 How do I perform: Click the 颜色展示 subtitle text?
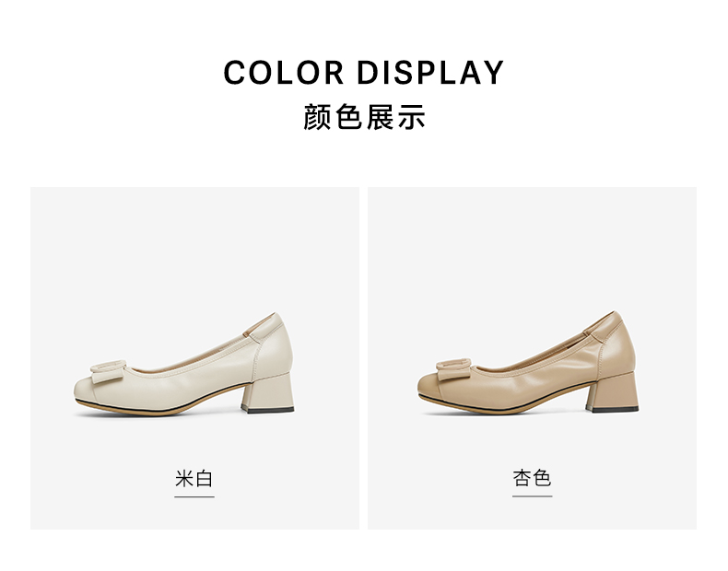coord(364,117)
